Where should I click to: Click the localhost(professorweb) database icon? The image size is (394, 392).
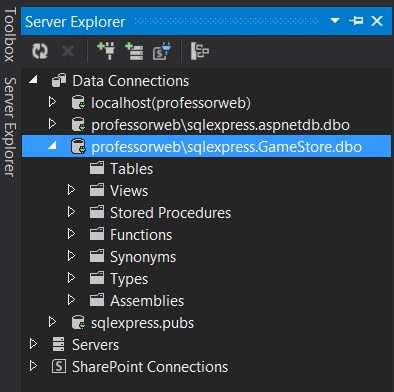point(79,103)
